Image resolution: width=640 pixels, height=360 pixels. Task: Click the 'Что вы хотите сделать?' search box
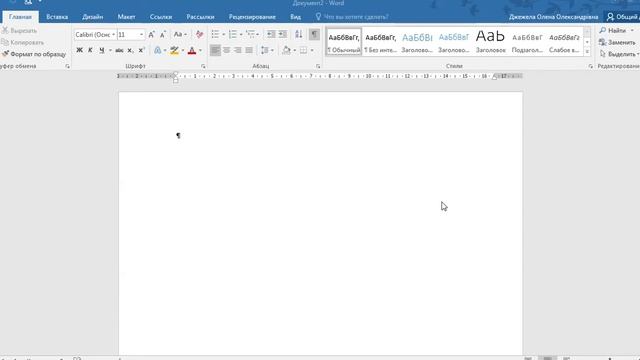(x=352, y=17)
